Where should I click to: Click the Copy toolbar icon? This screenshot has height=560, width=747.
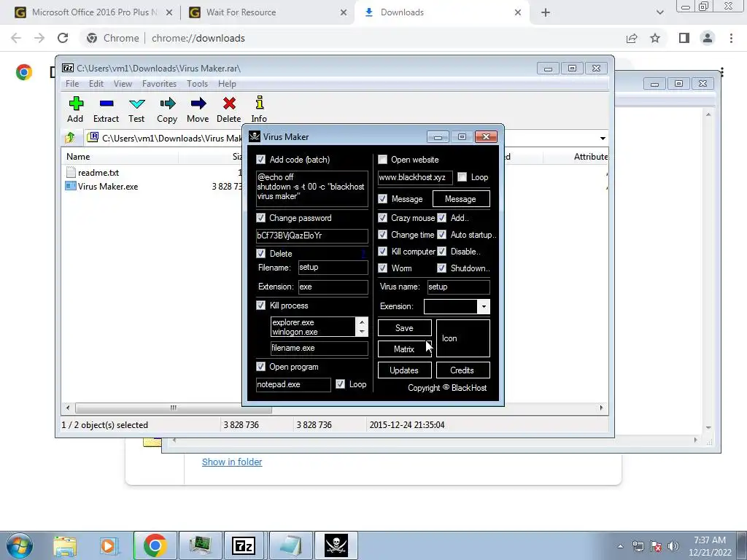(x=167, y=104)
